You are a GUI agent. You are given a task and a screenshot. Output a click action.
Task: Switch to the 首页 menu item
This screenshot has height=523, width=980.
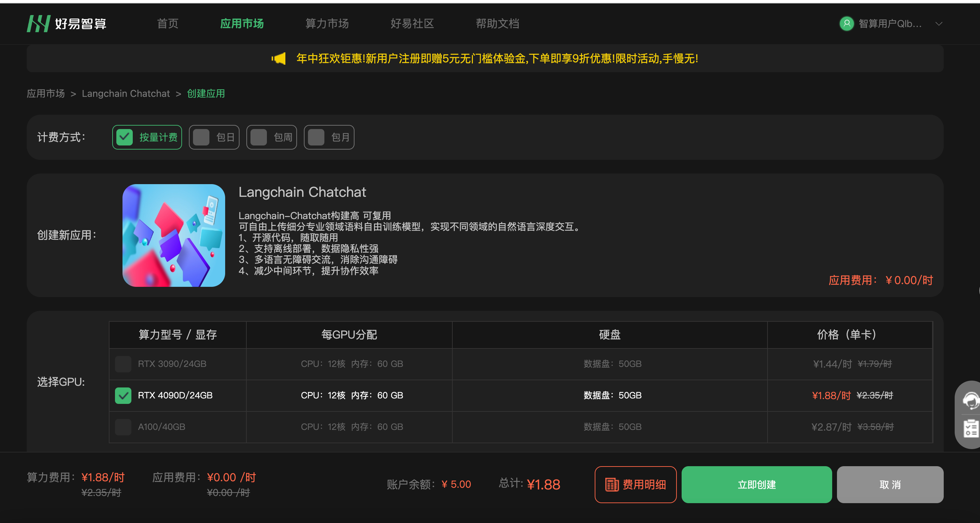pyautogui.click(x=167, y=24)
